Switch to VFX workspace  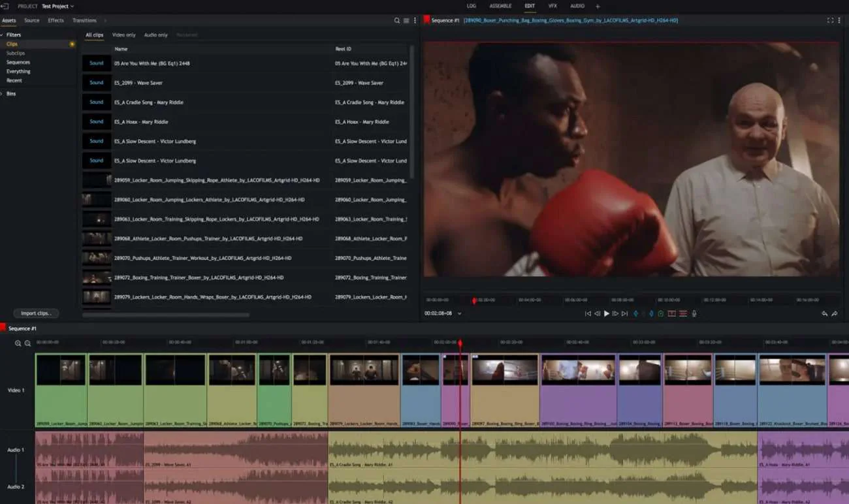[553, 6]
